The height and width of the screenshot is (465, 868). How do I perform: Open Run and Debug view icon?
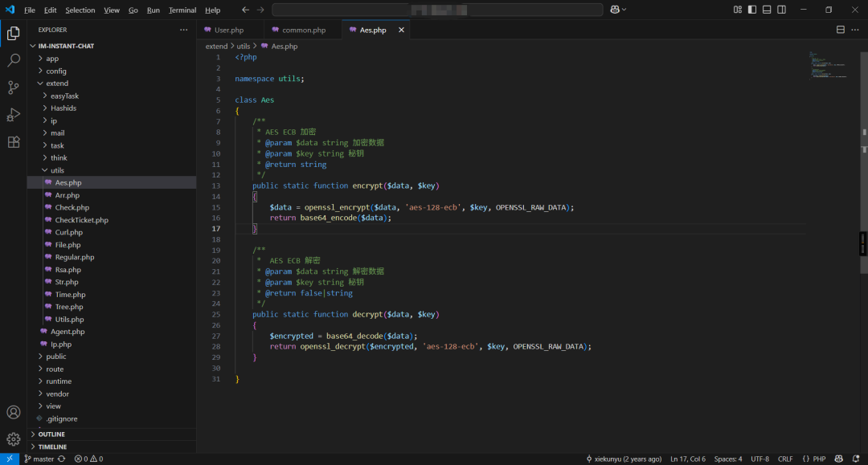14,115
